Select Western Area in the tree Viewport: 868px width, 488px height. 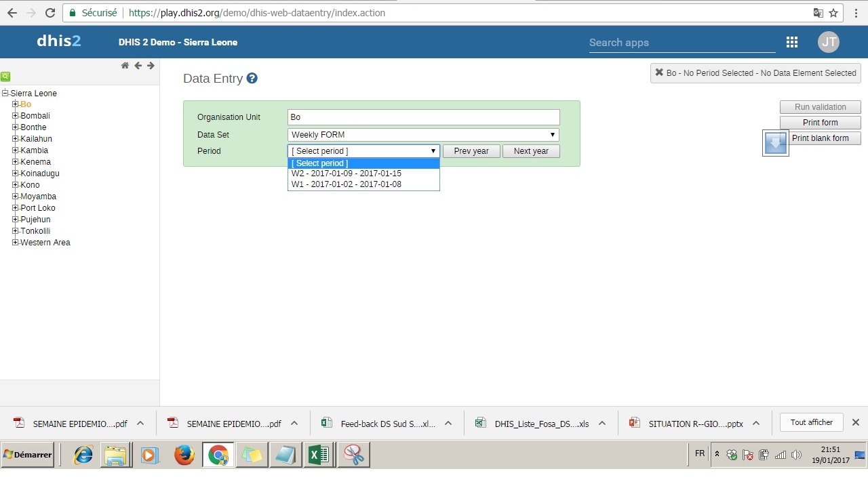(x=45, y=243)
